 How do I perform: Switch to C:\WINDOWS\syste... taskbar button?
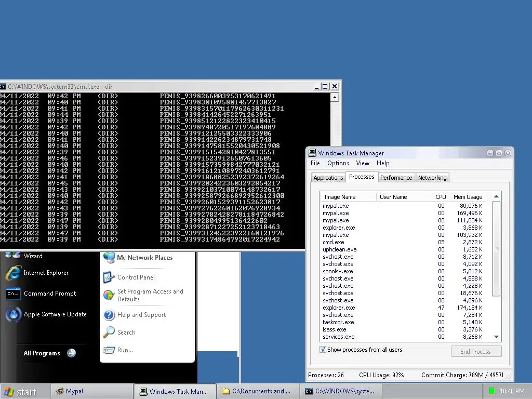pyautogui.click(x=341, y=391)
